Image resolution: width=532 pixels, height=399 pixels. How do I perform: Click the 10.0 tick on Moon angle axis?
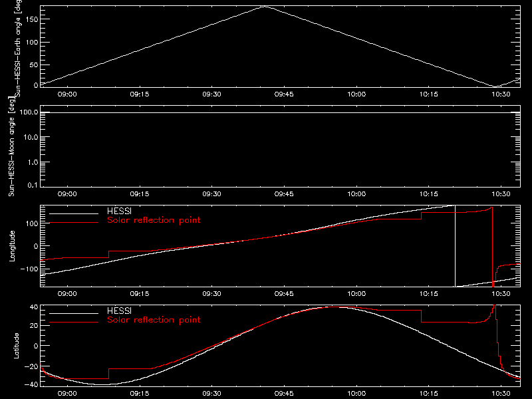pos(31,138)
